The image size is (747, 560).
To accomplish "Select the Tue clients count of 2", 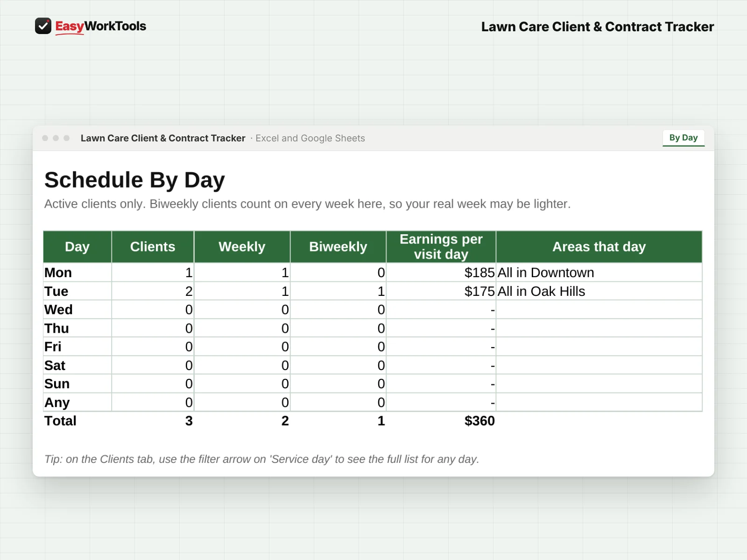I will [153, 291].
